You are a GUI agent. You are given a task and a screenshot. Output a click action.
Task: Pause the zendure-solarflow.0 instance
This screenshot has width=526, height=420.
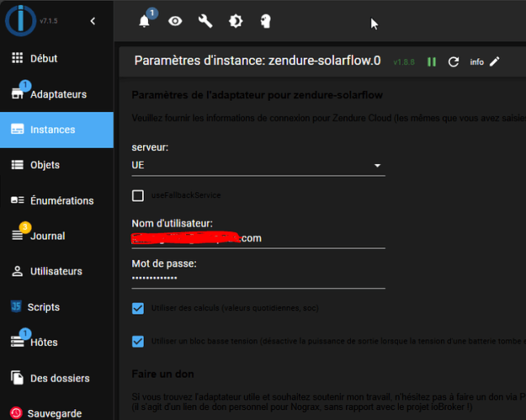click(432, 62)
